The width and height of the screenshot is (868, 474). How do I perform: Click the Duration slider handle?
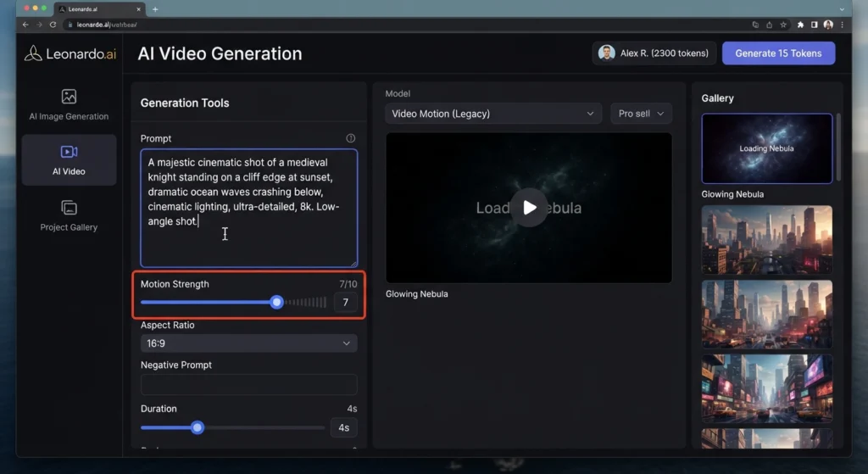coord(197,427)
